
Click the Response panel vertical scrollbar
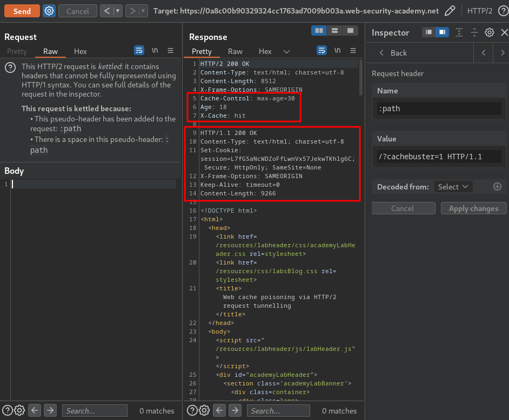tap(360, 78)
